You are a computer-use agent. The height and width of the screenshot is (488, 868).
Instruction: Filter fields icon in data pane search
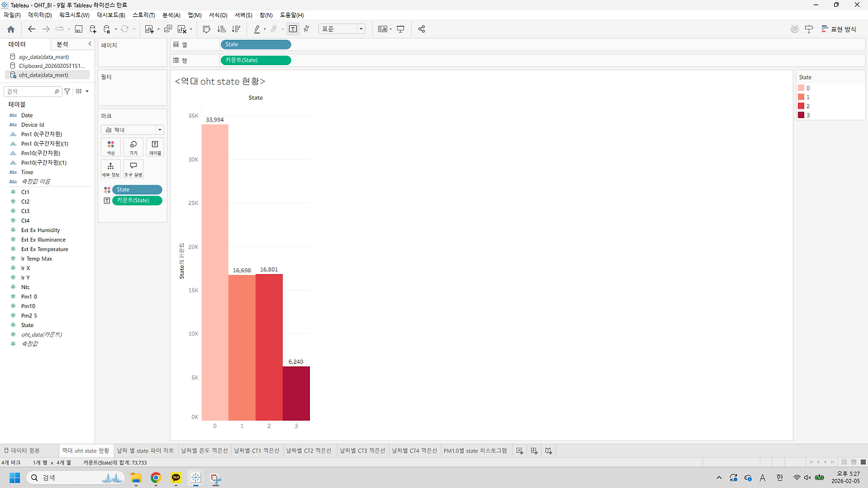pyautogui.click(x=67, y=91)
